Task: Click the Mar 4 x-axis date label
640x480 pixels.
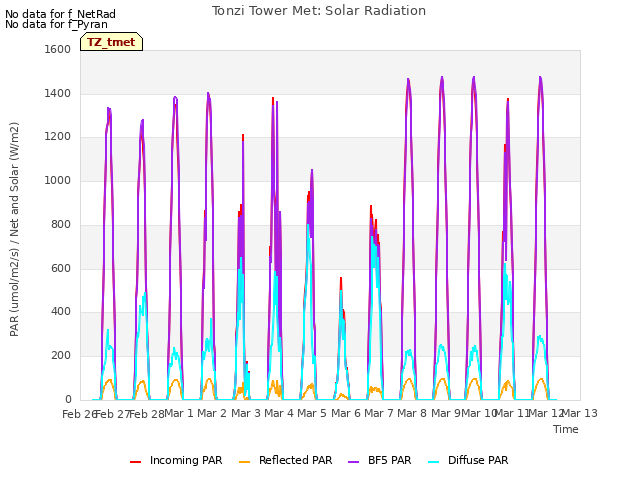Action: coord(279,413)
